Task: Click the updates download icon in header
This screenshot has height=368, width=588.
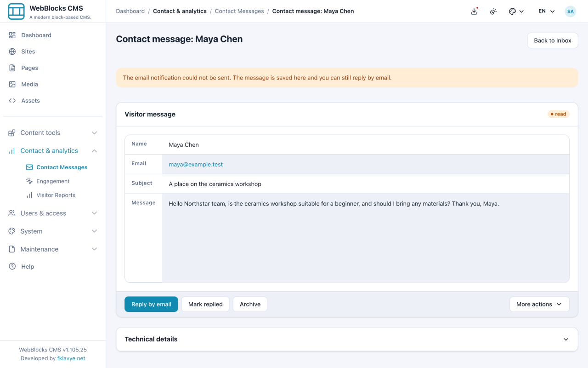Action: coord(474,11)
